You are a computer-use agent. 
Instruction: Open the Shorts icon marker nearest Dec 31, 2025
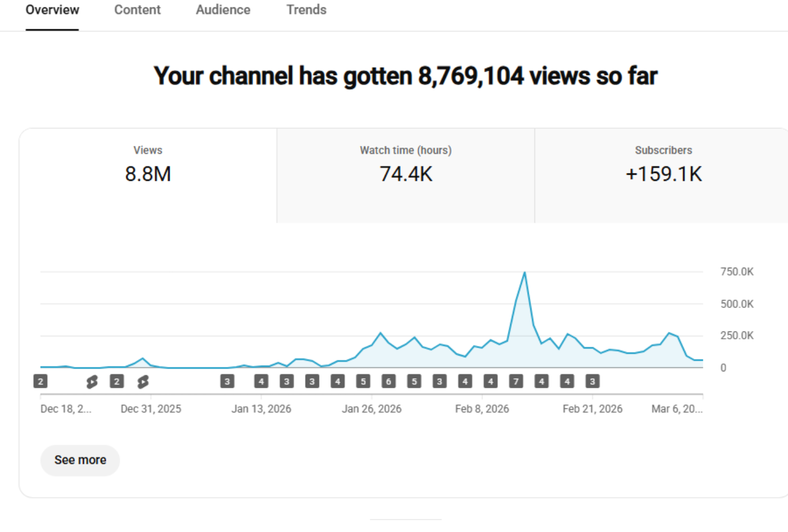[143, 382]
